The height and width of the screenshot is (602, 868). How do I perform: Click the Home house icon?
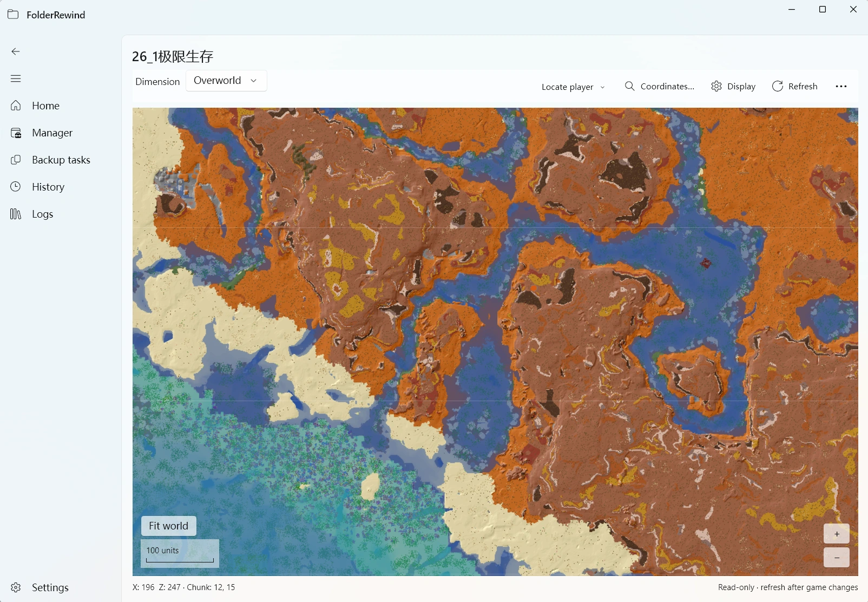[16, 106]
